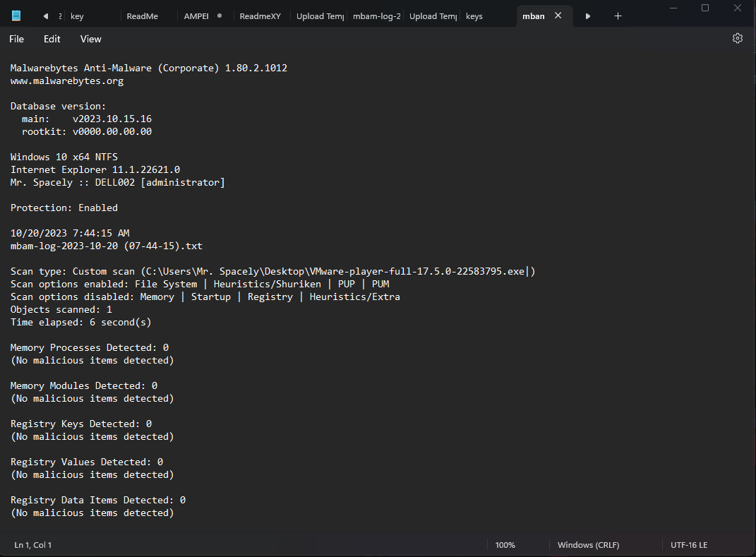Click the main database version v2023.10.15.16

click(x=112, y=119)
